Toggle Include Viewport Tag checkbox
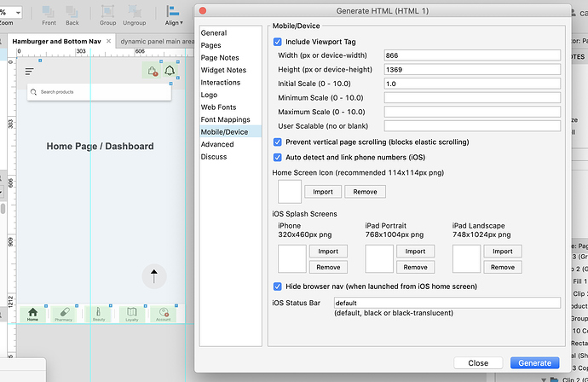The width and height of the screenshot is (588, 382). 278,42
